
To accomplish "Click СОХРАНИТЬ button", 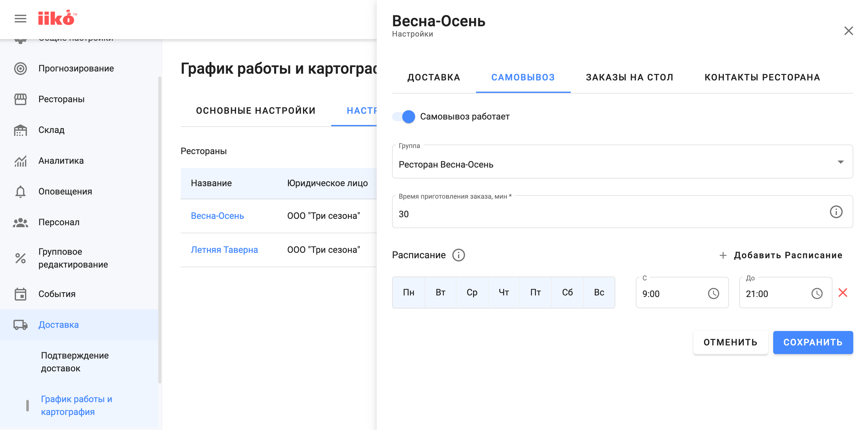I will pos(813,343).
